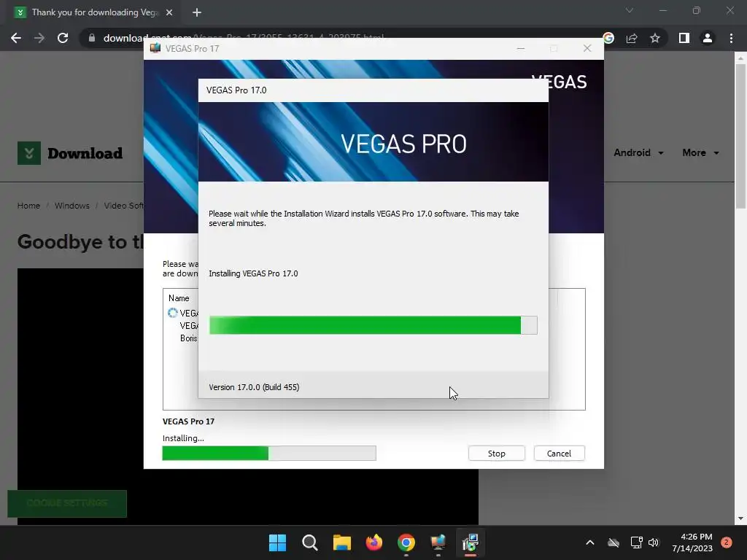Viewport: 747px width, 560px height.
Task: Open File Explorer from taskbar
Action: point(342,542)
